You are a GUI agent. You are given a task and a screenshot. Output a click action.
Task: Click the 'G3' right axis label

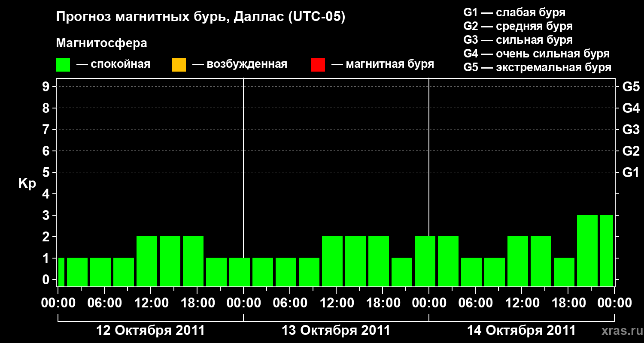point(631,129)
